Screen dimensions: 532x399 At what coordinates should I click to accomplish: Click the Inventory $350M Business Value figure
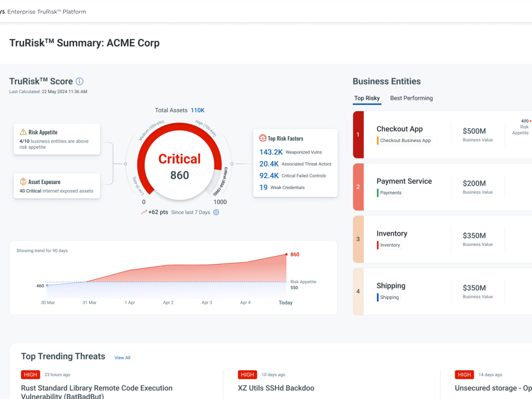(x=474, y=236)
